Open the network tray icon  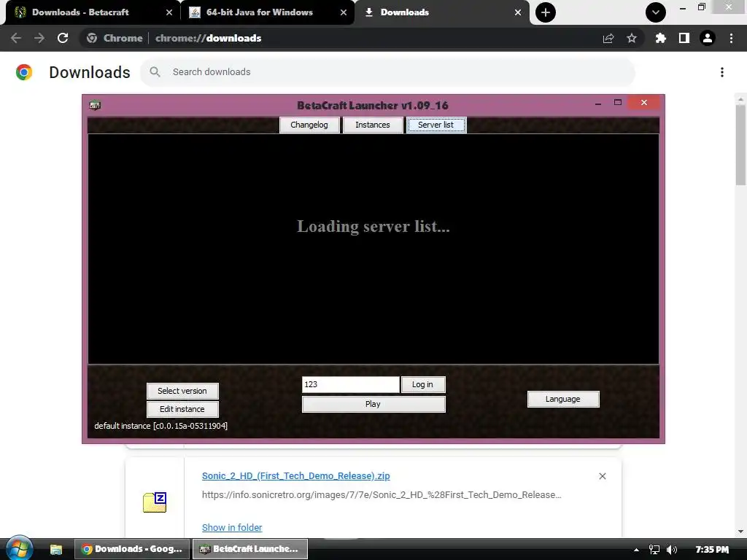(x=654, y=550)
